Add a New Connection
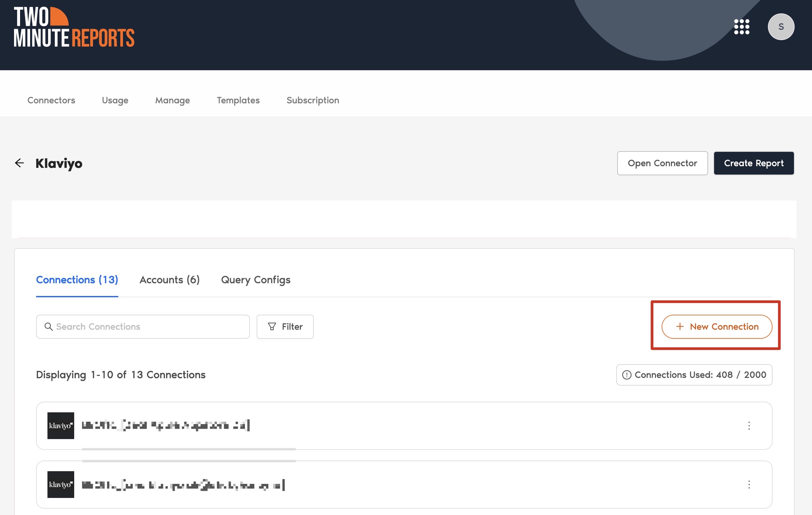Viewport: 812px width, 515px height. coord(716,327)
